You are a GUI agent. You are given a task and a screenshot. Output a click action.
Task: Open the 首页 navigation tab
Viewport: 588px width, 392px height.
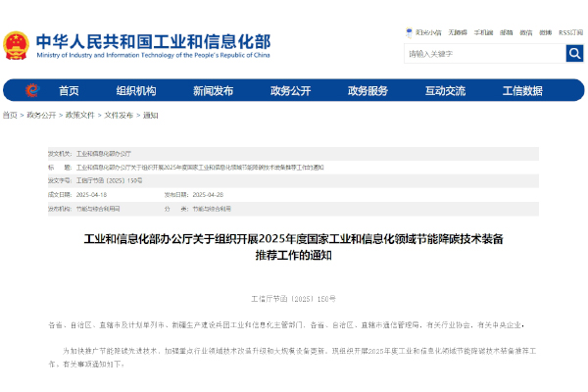point(69,90)
